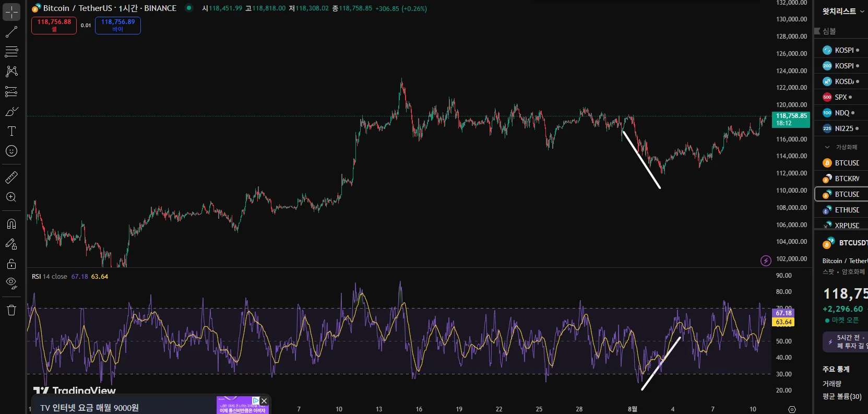Open the forecasting and measurement tools

tap(11, 91)
